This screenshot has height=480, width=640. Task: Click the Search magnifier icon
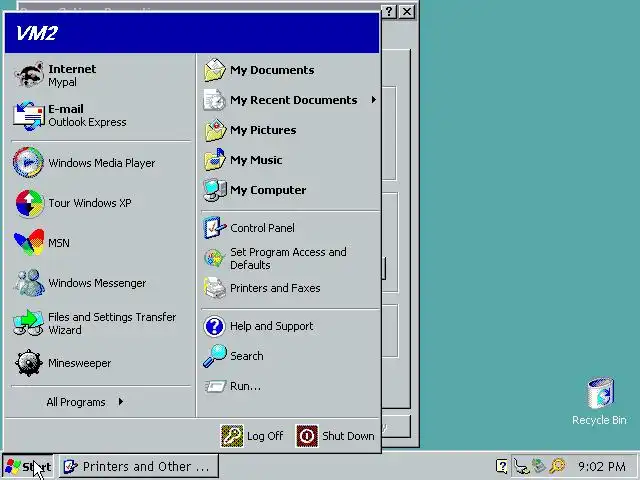coord(215,356)
